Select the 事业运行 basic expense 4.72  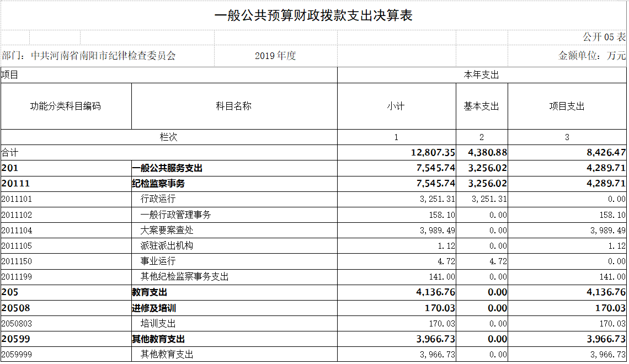point(498,261)
